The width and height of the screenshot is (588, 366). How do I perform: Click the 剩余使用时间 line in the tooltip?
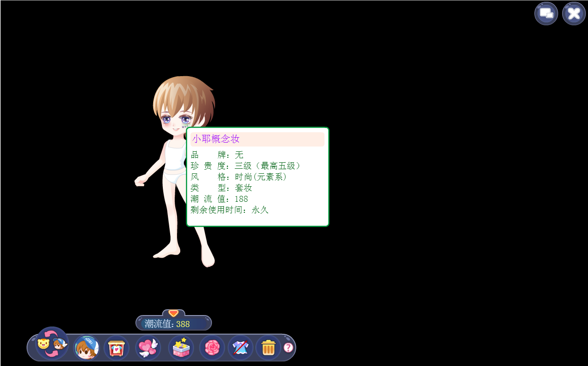pos(229,210)
